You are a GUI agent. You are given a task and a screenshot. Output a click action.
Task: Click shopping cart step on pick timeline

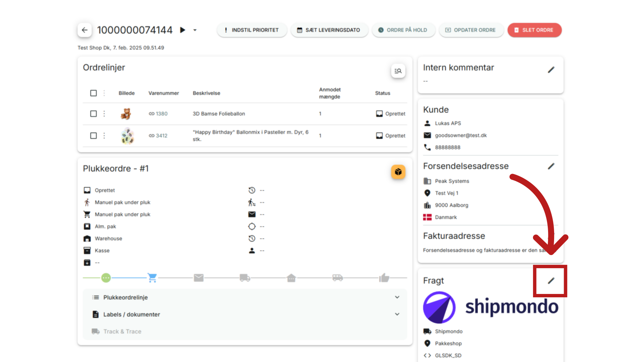point(152,278)
